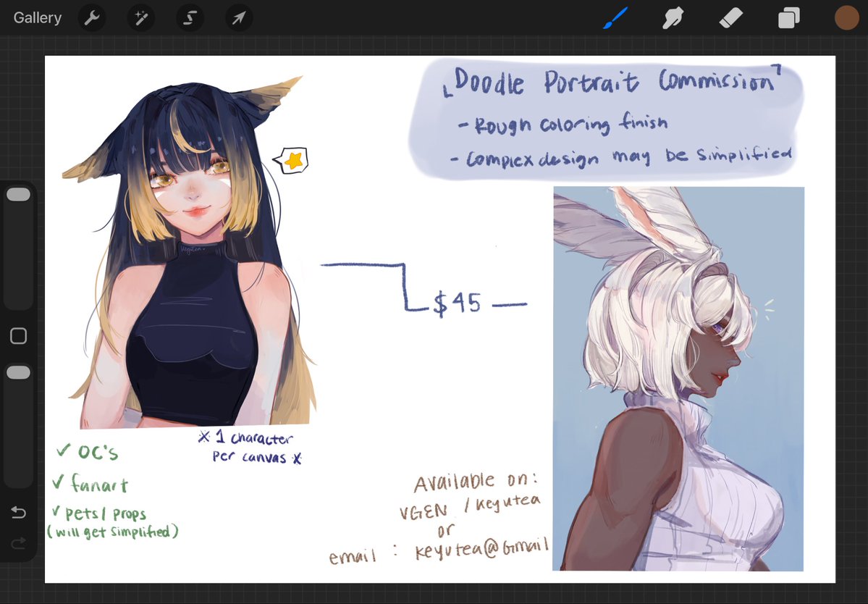Tap the square modify button on sidebar

pyautogui.click(x=18, y=335)
